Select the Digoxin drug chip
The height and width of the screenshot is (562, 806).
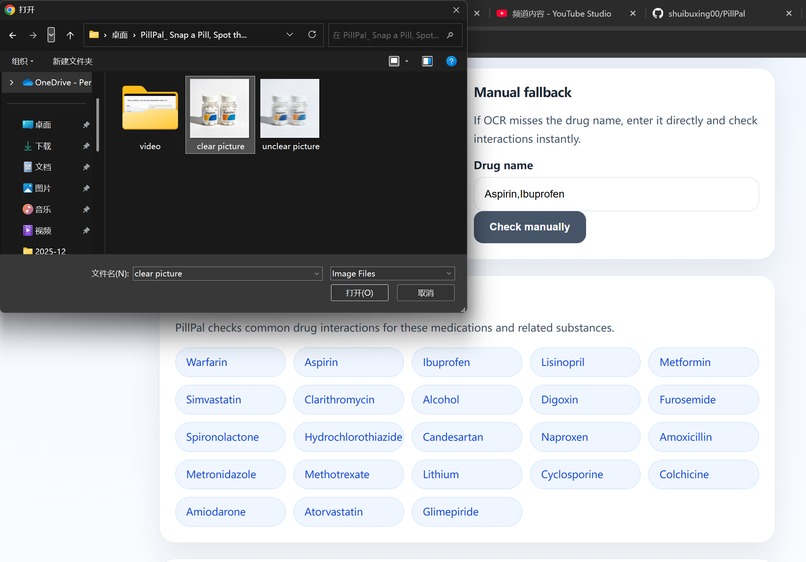click(585, 400)
